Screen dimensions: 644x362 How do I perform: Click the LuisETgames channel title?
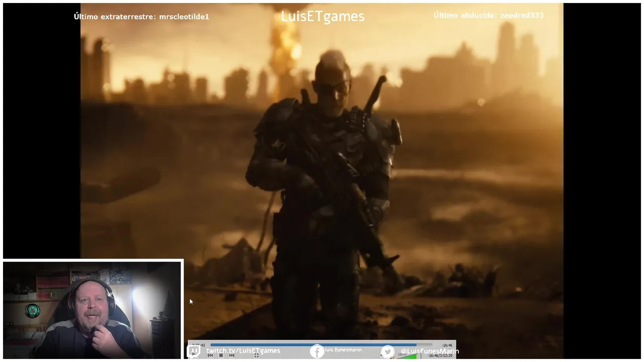(x=323, y=17)
